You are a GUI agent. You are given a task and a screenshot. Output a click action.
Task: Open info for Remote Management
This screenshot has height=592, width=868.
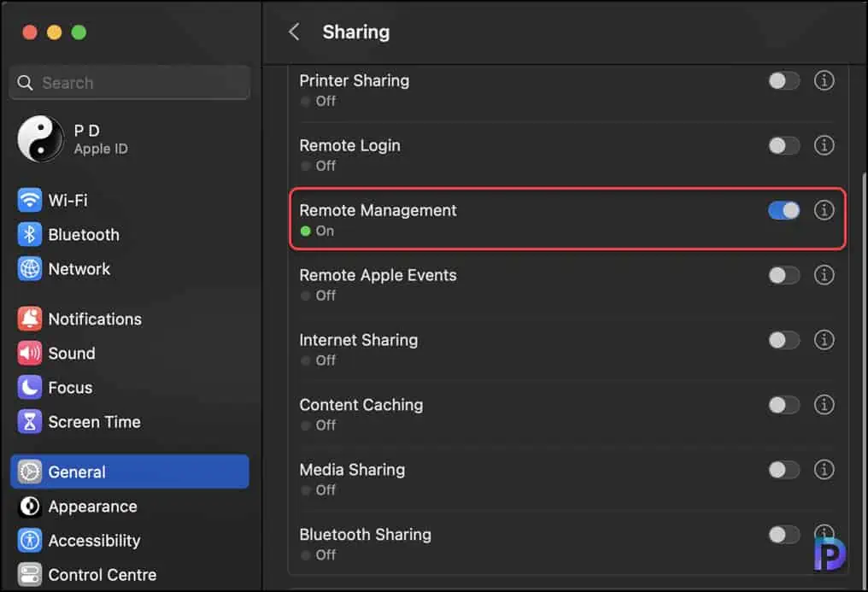(x=824, y=210)
